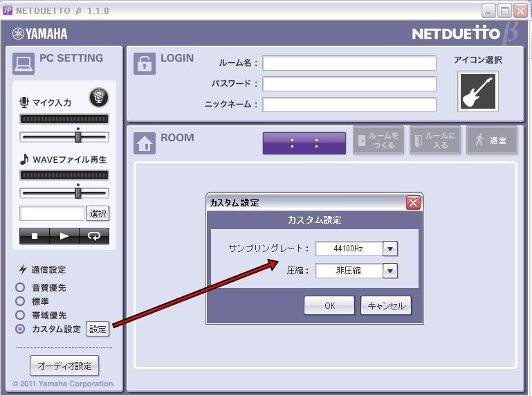Viewport: 532px width, 396px height.
Task: Maximize the NETDUETTO window
Action: point(504,11)
